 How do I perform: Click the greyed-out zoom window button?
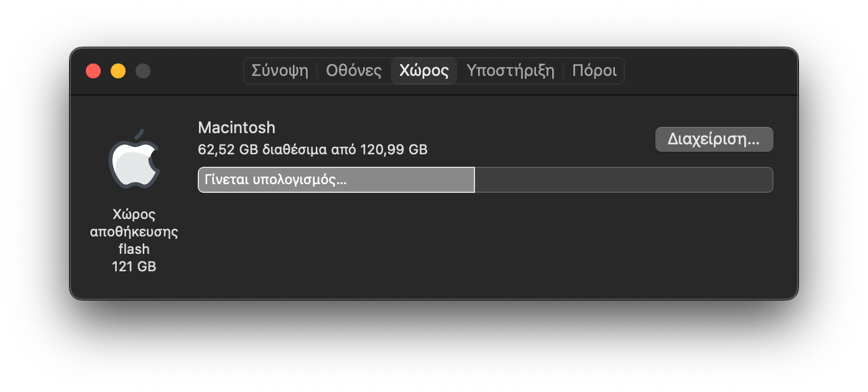143,71
